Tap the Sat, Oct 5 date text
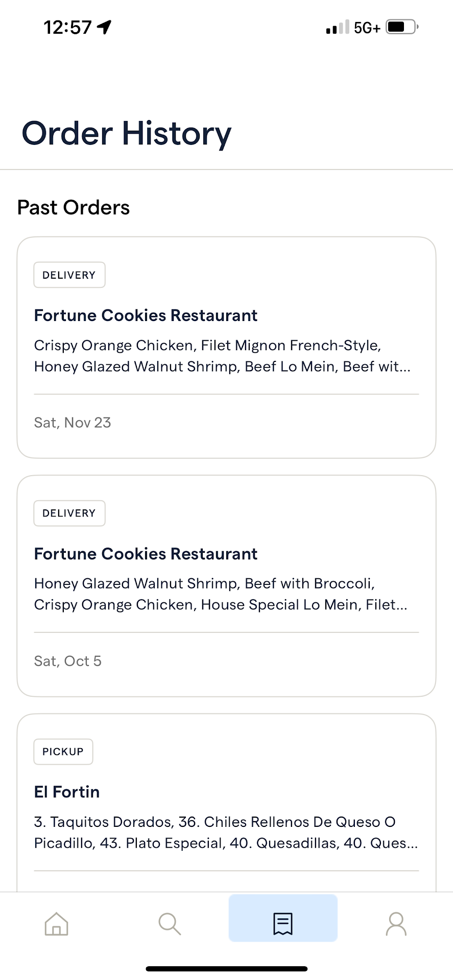The height and width of the screenshot is (980, 453). (68, 661)
